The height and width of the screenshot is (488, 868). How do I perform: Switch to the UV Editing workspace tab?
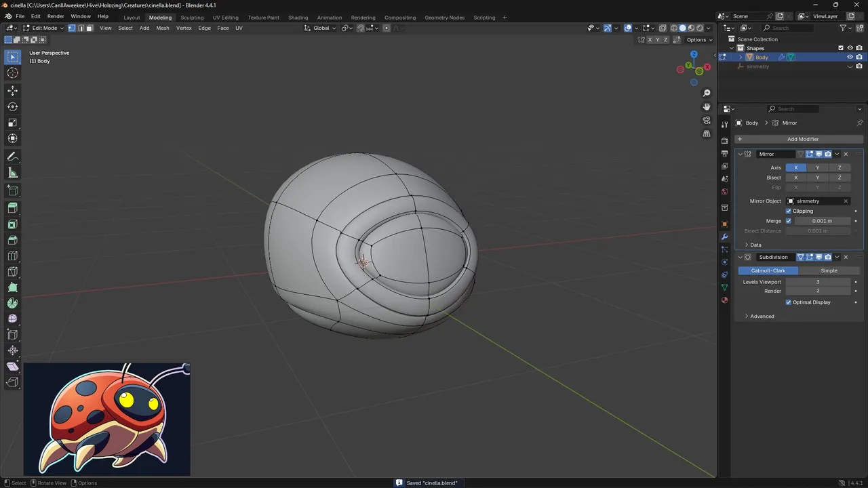(225, 18)
